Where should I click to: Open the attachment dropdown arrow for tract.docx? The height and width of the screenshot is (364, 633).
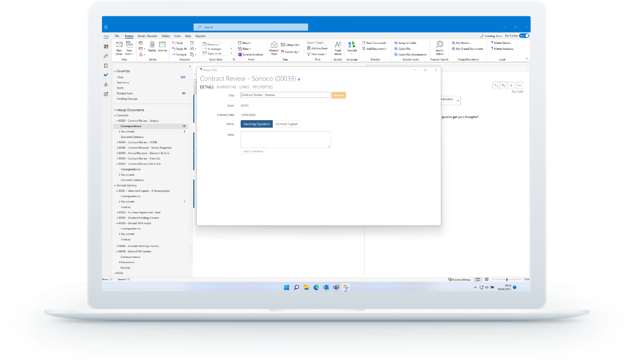click(458, 101)
